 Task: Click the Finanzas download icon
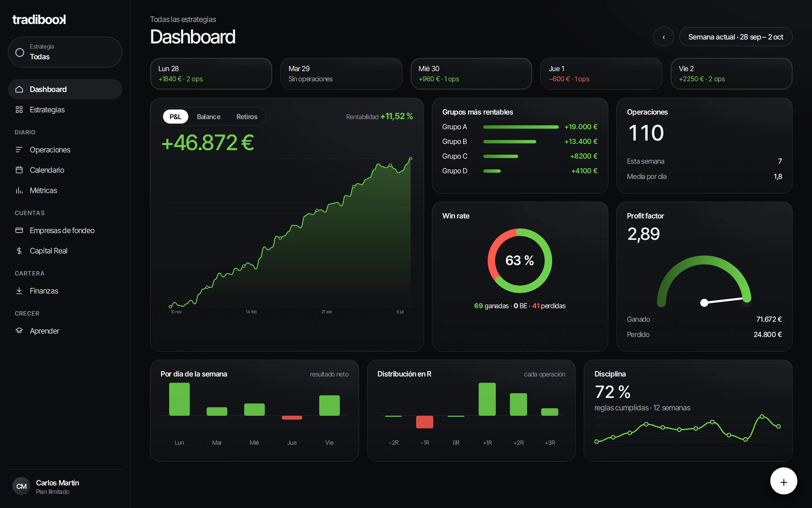pos(19,291)
